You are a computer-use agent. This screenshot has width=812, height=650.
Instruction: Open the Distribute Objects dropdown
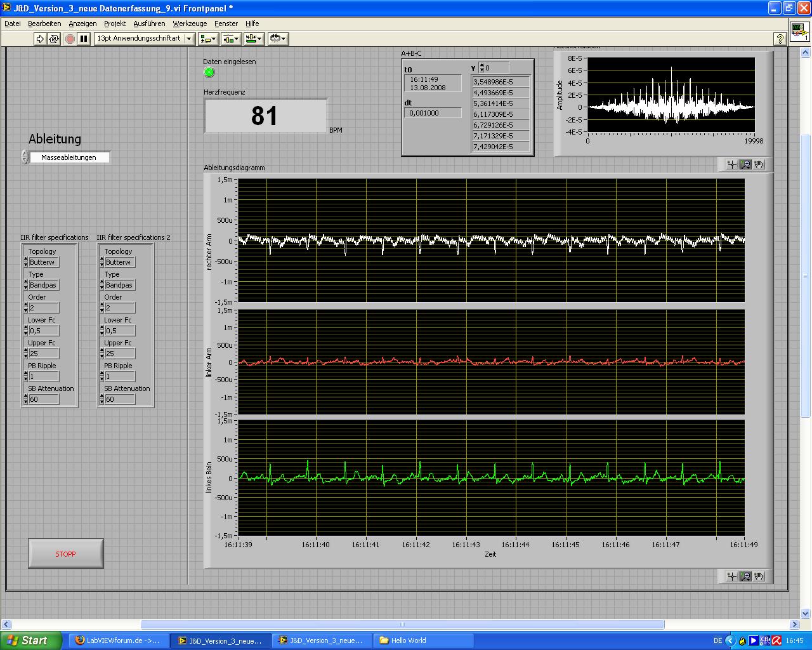tap(231, 39)
